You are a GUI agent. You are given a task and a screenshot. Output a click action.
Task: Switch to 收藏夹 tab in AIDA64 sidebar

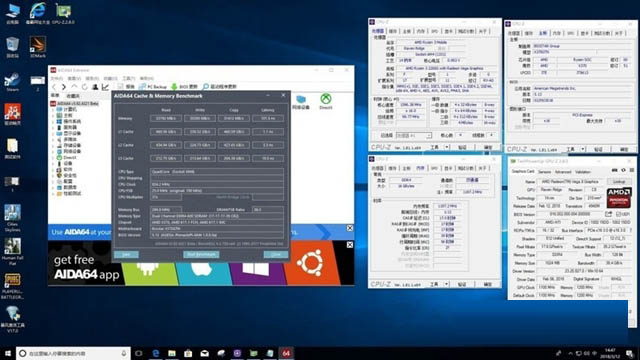[73, 96]
